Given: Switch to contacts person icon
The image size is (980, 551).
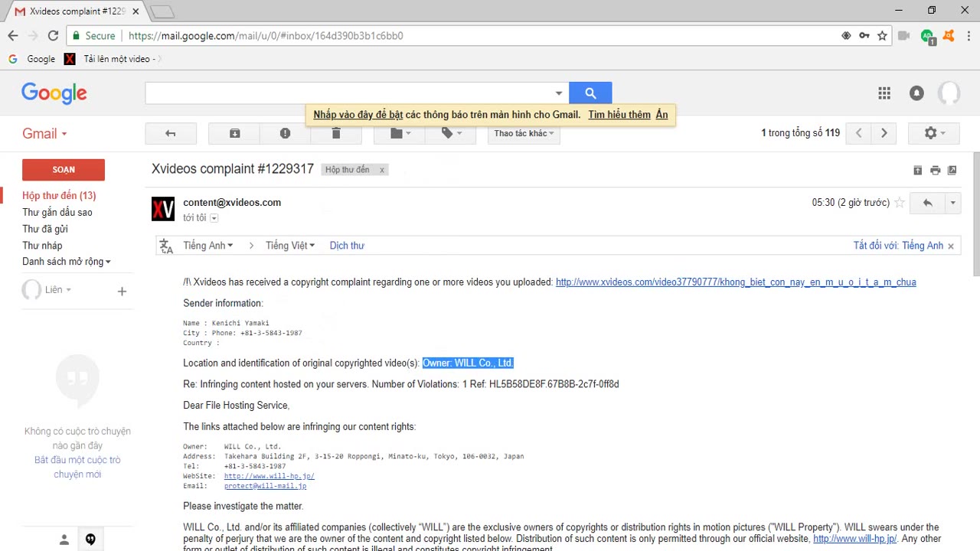Looking at the screenshot, I should click(64, 540).
